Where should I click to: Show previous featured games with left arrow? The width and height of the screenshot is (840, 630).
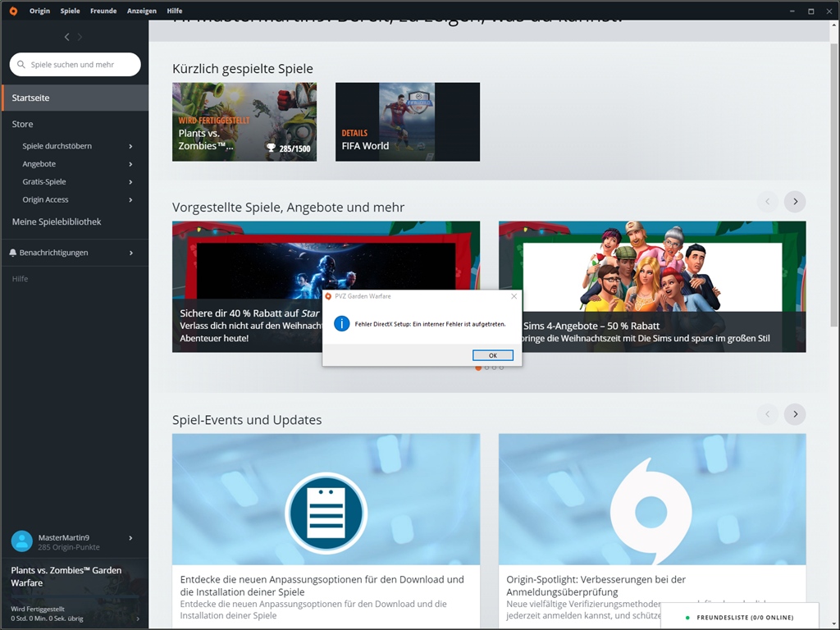pos(768,202)
